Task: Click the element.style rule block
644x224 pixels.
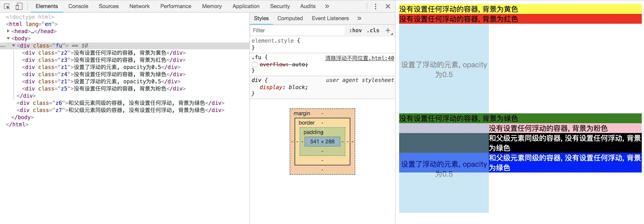Action: click(322, 44)
